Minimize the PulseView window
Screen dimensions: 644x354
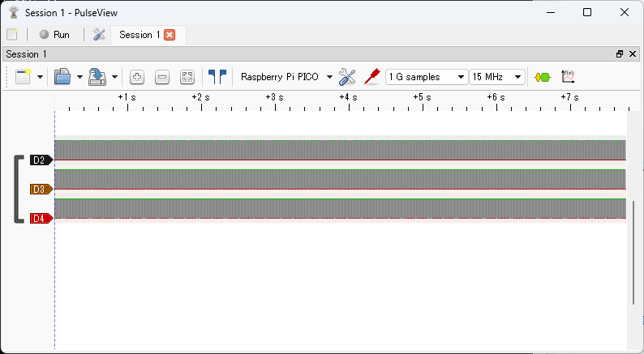pos(551,12)
